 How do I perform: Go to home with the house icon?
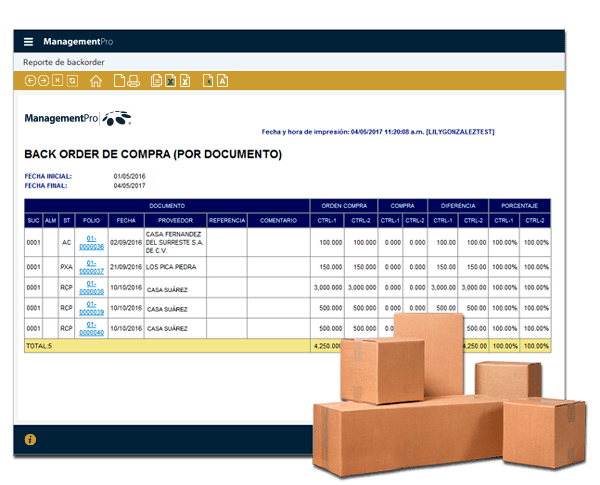coord(96,81)
